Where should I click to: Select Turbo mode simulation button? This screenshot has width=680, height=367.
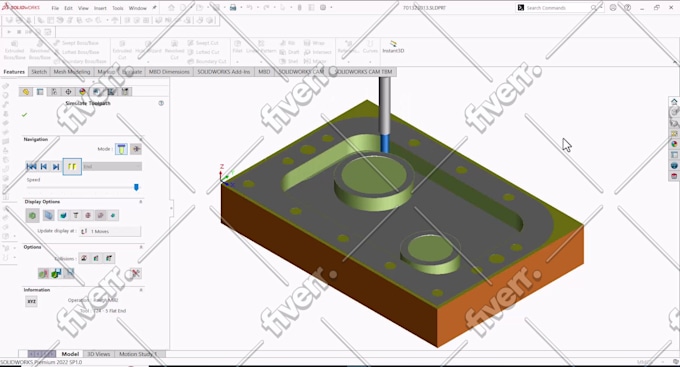coord(136,149)
